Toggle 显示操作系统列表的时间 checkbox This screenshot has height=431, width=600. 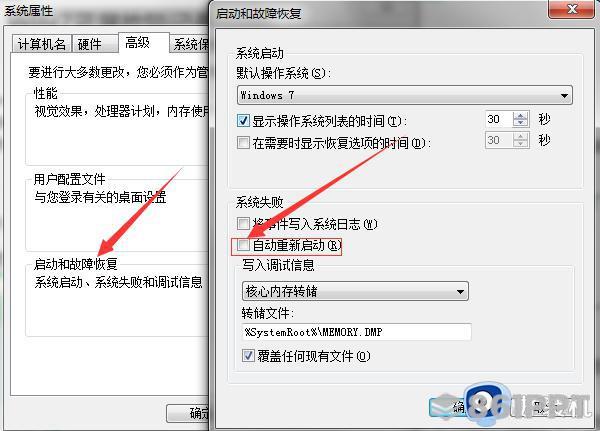(243, 121)
